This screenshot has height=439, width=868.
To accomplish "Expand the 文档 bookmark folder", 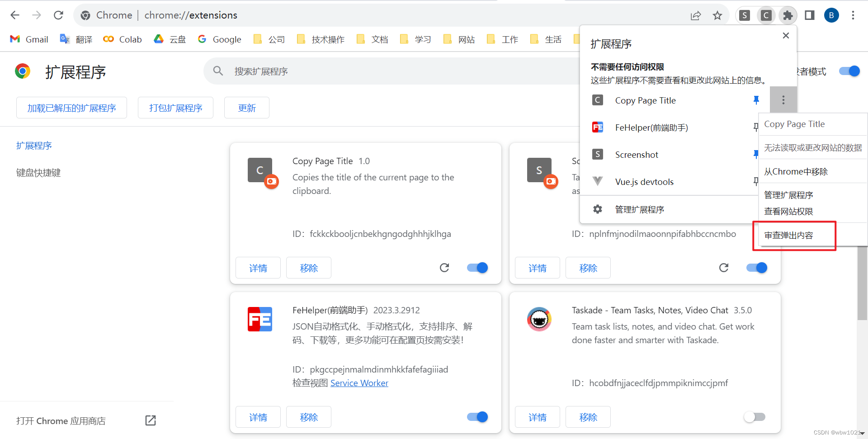I will pyautogui.click(x=372, y=39).
